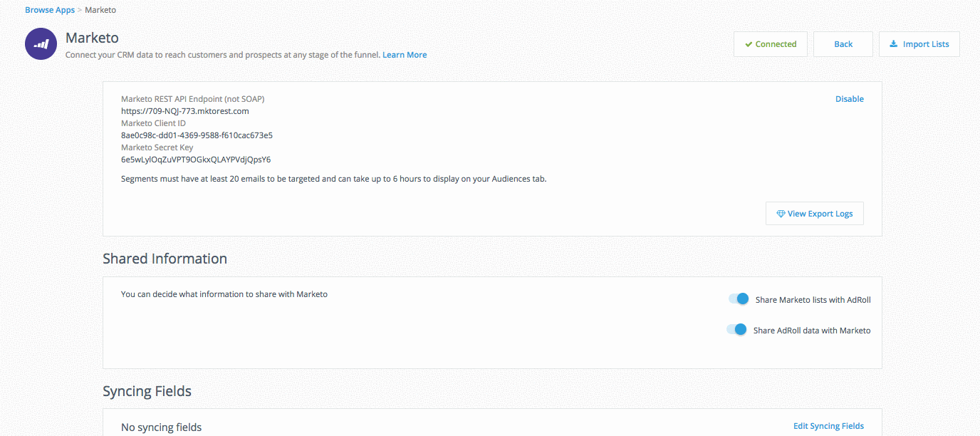This screenshot has height=436, width=980.
Task: Click the Syncing Fields heading
Action: point(147,391)
